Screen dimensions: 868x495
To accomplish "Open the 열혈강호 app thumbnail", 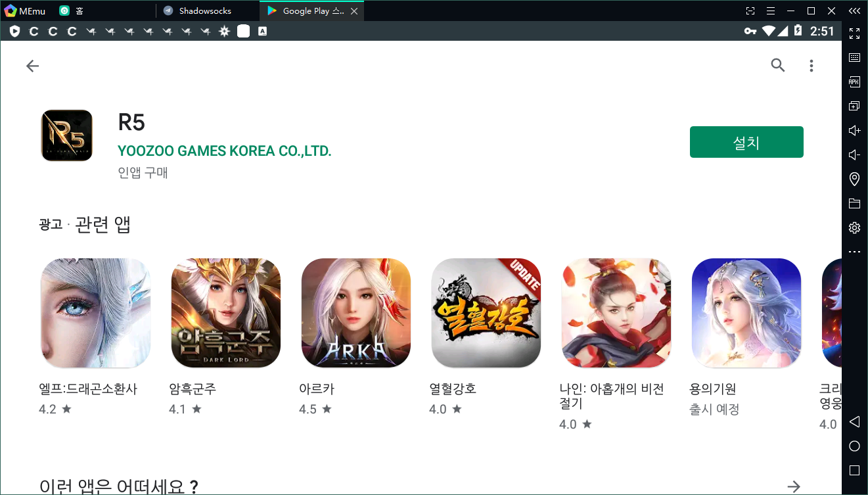I will pyautogui.click(x=486, y=313).
